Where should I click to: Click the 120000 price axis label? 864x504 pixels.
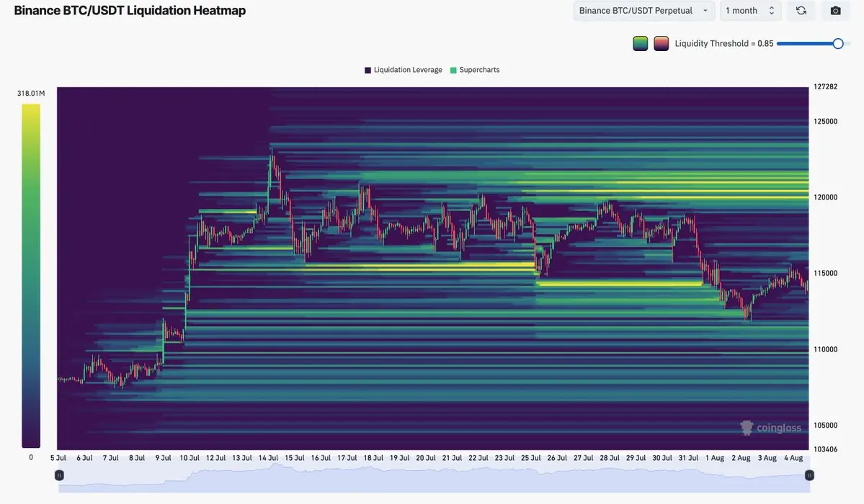(x=825, y=197)
